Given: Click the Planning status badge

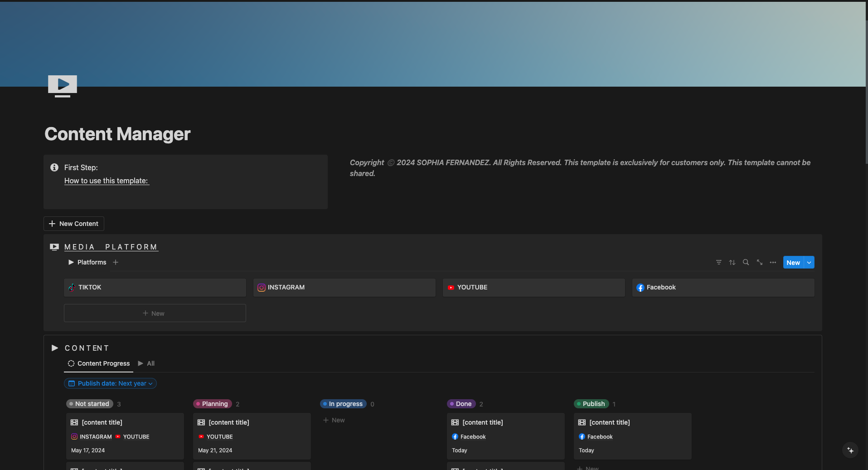Looking at the screenshot, I should tap(212, 404).
